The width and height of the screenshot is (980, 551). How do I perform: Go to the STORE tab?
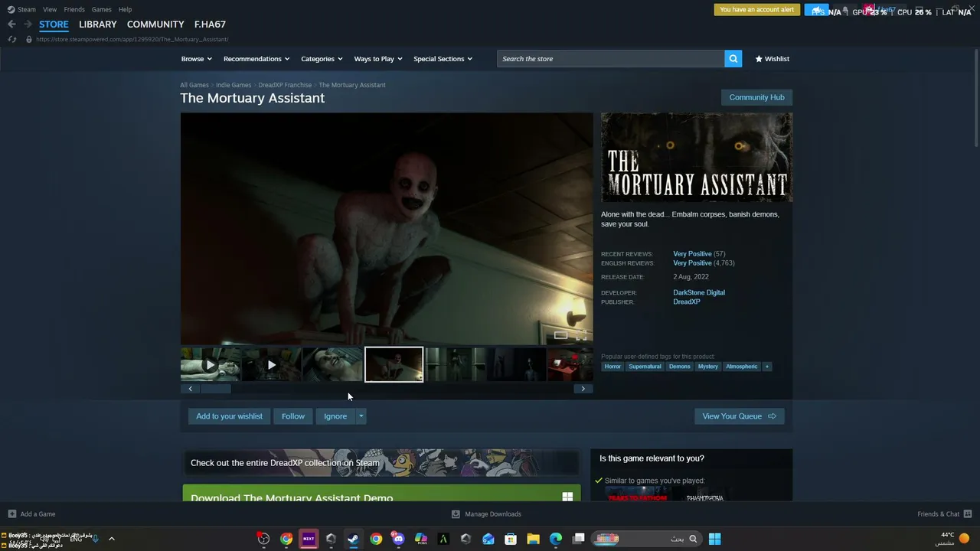[x=54, y=24]
